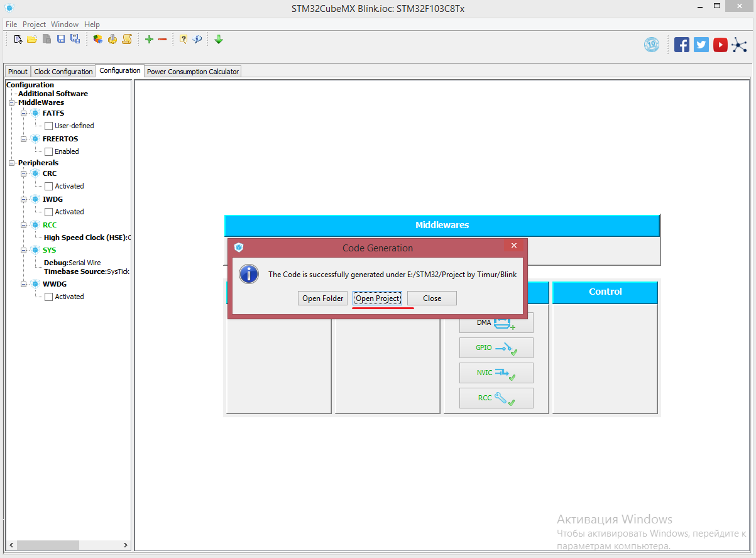Click the question mark Help icon
756x558 pixels.
184,40
